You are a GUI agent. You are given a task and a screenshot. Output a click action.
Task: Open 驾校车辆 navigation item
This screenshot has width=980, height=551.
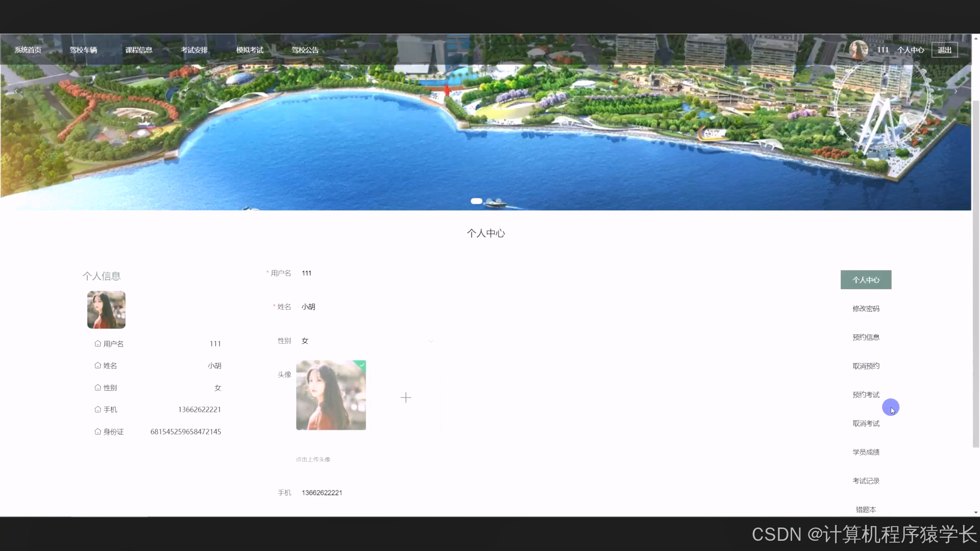click(x=83, y=50)
